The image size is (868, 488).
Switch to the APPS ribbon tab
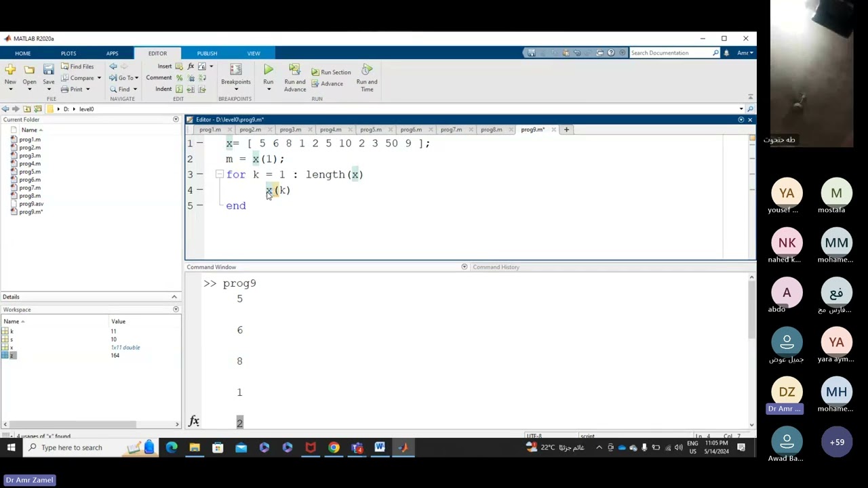click(x=112, y=53)
